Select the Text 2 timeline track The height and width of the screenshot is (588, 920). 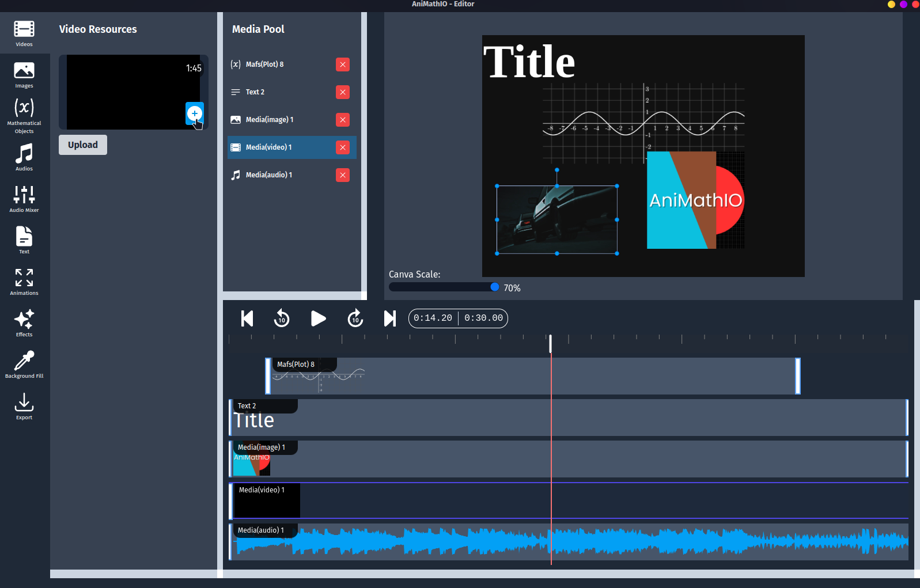569,418
